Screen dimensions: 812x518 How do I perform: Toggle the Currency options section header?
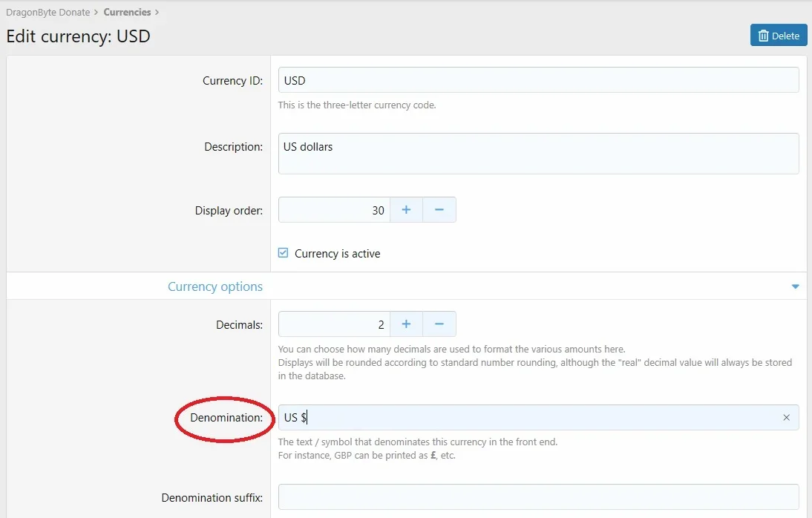[215, 286]
